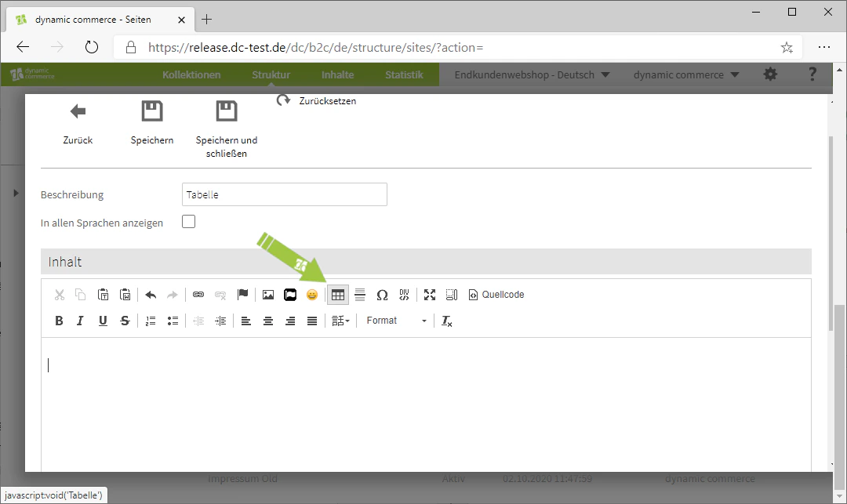
Task: Insert a table with Tabelle icon
Action: tap(338, 295)
